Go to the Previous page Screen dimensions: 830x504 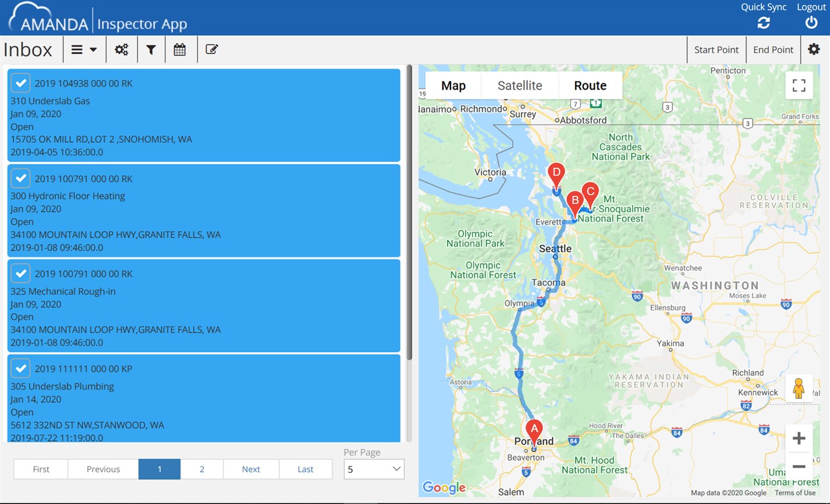click(103, 469)
